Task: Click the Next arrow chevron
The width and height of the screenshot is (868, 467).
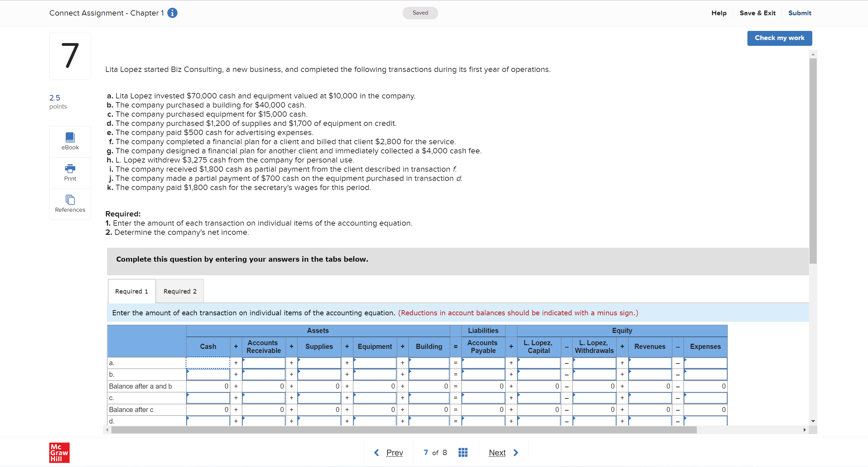Action: pos(516,452)
